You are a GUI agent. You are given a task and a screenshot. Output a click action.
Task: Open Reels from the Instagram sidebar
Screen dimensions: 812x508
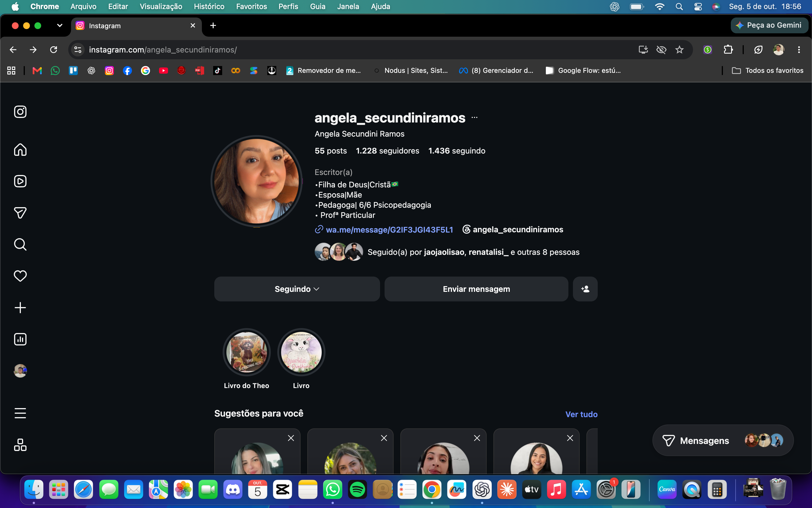tap(20, 181)
